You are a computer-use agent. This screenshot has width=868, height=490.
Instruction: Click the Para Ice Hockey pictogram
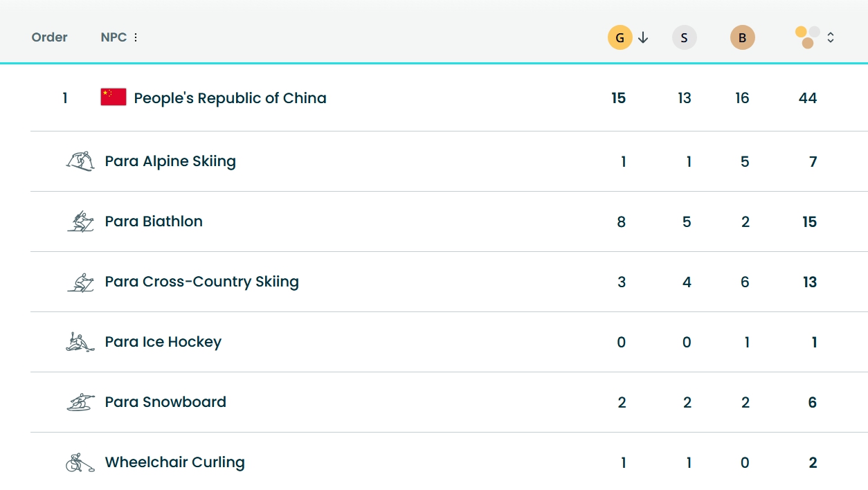click(80, 342)
